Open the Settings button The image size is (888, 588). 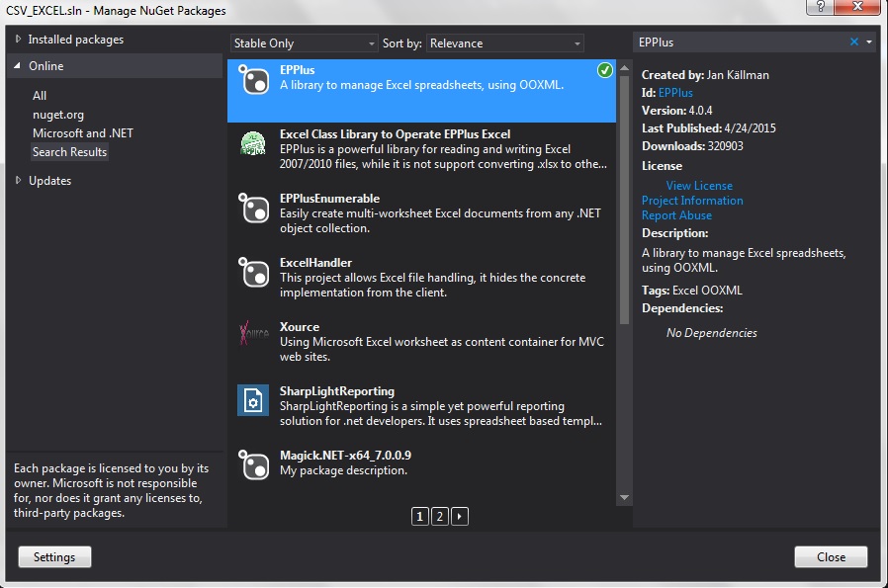click(x=54, y=557)
